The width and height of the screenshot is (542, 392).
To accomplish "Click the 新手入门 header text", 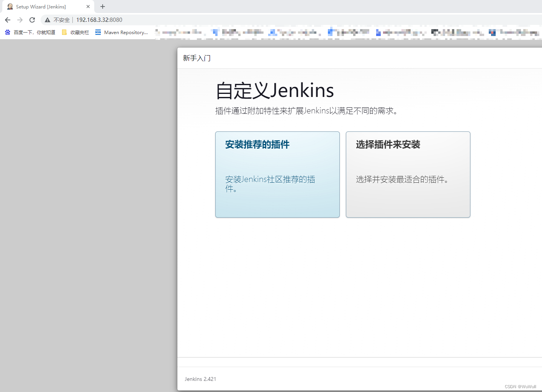I will point(197,58).
